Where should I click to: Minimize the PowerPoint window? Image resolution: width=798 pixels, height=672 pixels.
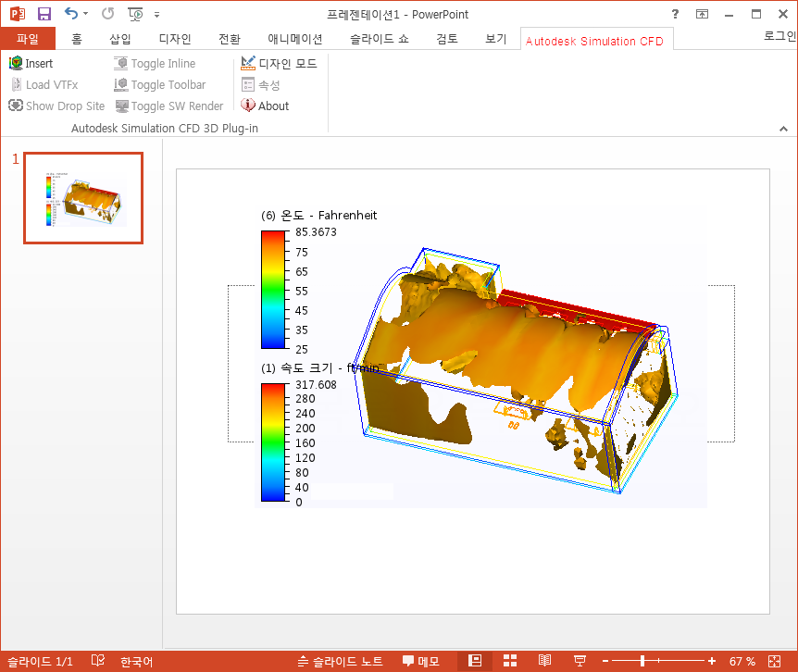point(729,15)
